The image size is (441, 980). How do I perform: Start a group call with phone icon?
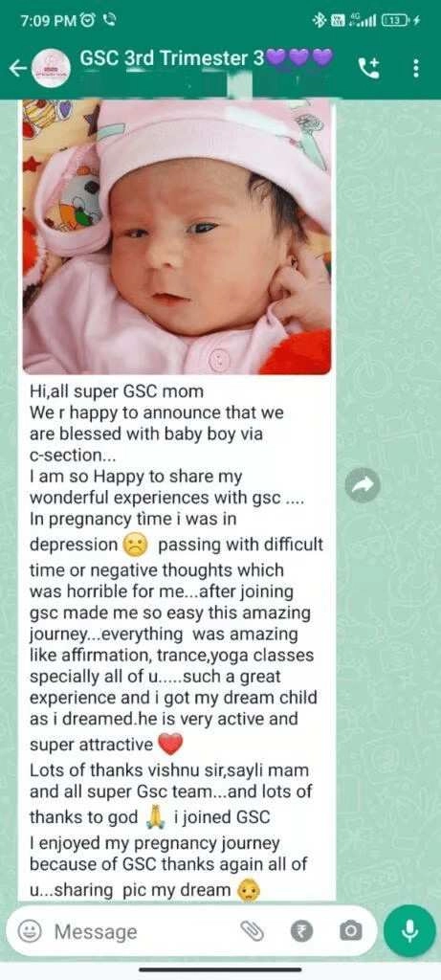tap(369, 68)
